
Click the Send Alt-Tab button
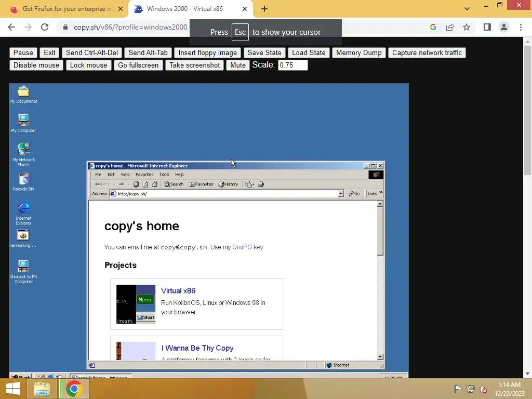(148, 52)
